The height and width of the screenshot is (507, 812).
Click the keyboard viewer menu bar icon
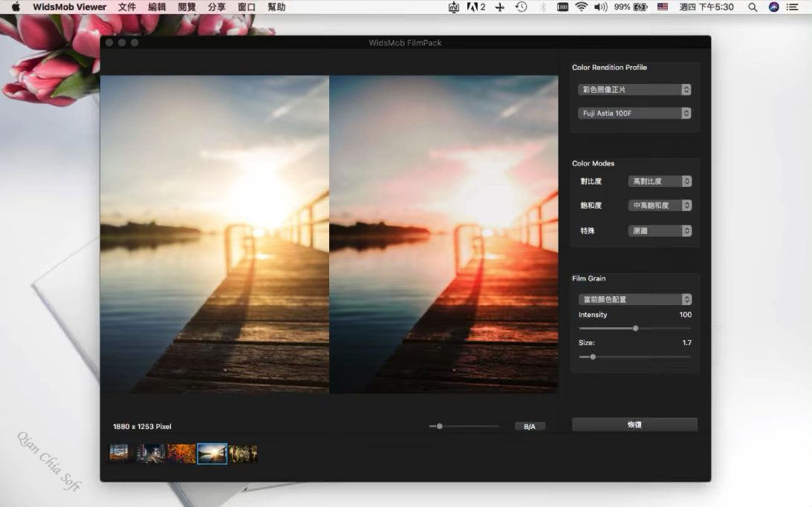coord(562,7)
